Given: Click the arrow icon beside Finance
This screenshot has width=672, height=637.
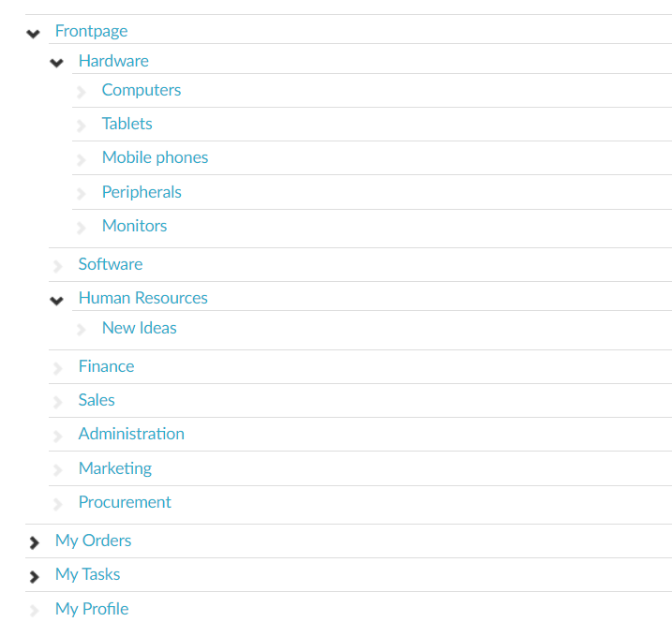Looking at the screenshot, I should pos(58,369).
